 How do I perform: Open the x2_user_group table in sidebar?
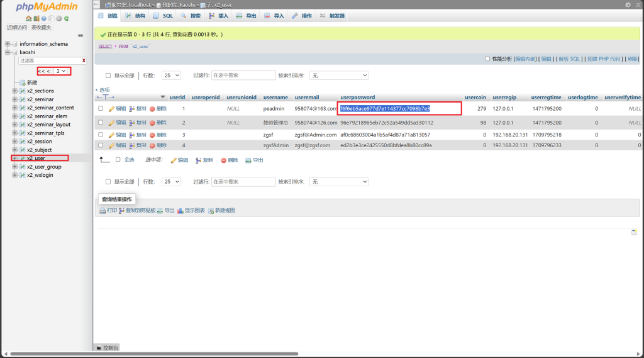point(44,167)
